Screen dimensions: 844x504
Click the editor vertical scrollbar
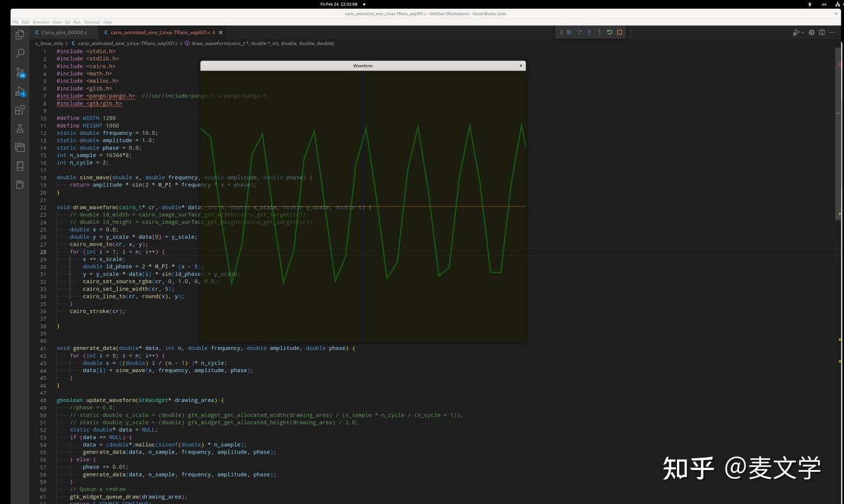click(x=838, y=133)
